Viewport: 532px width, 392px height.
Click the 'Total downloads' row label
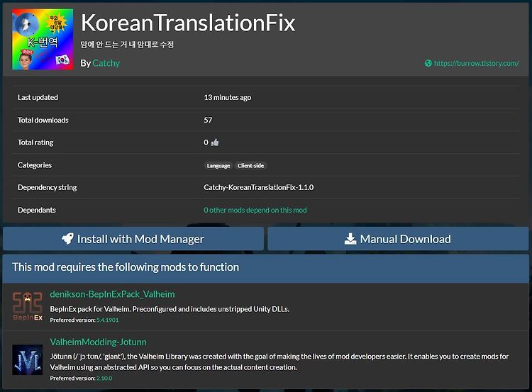point(43,120)
